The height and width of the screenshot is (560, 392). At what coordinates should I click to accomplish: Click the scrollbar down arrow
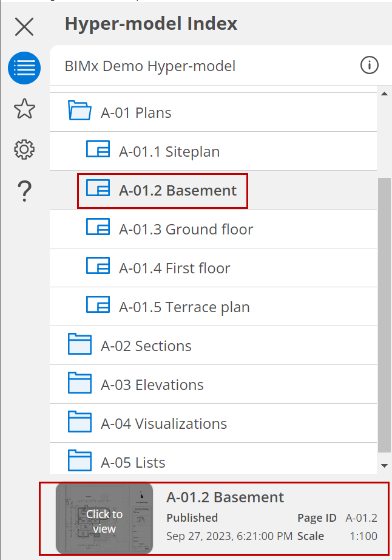384,465
